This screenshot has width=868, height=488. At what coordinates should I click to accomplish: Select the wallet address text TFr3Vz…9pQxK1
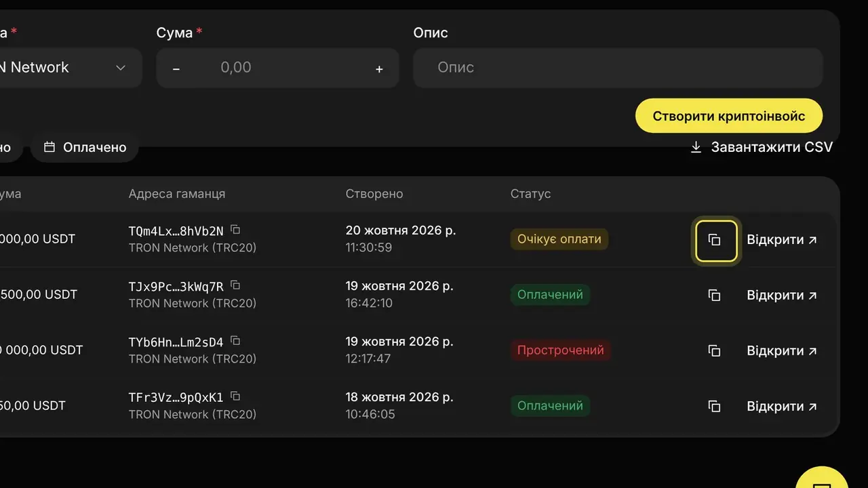tap(176, 398)
